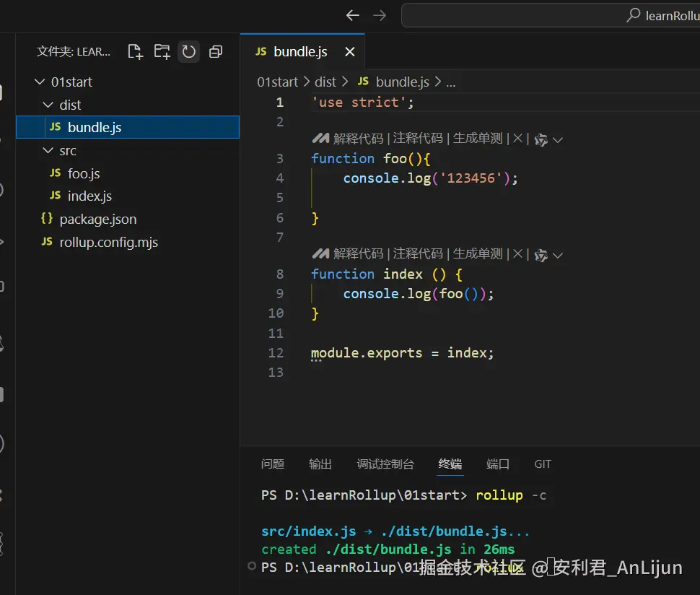Click bundle.js in the breadcrumb
This screenshot has width=700, height=595.
pos(402,82)
